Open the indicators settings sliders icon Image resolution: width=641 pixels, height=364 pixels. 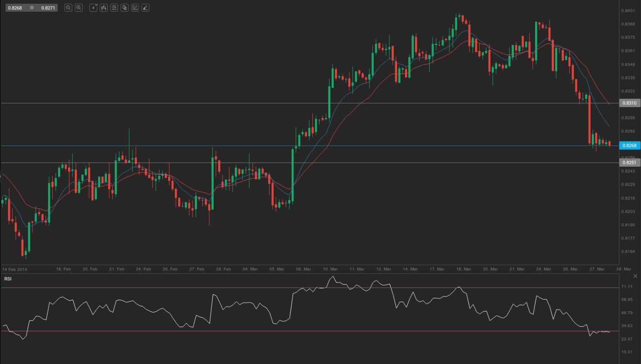pos(114,8)
